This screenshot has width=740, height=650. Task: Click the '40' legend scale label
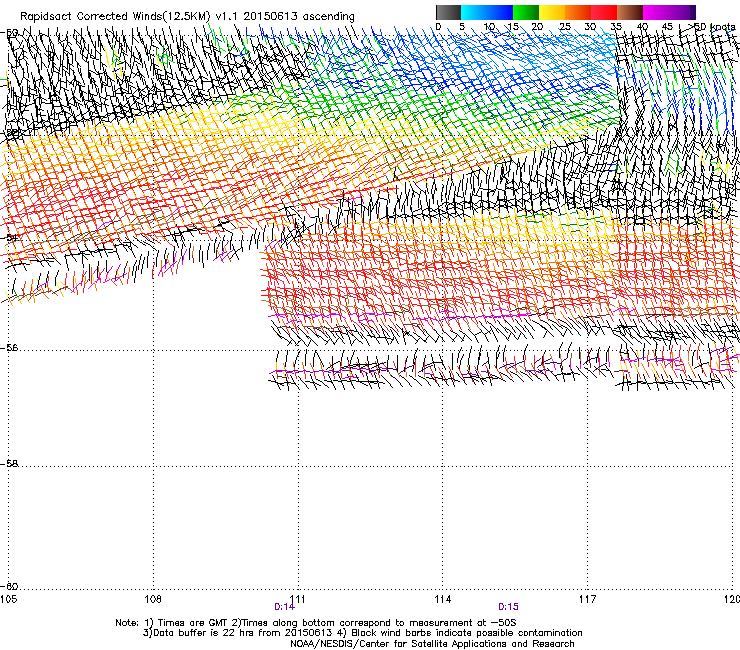643,27
